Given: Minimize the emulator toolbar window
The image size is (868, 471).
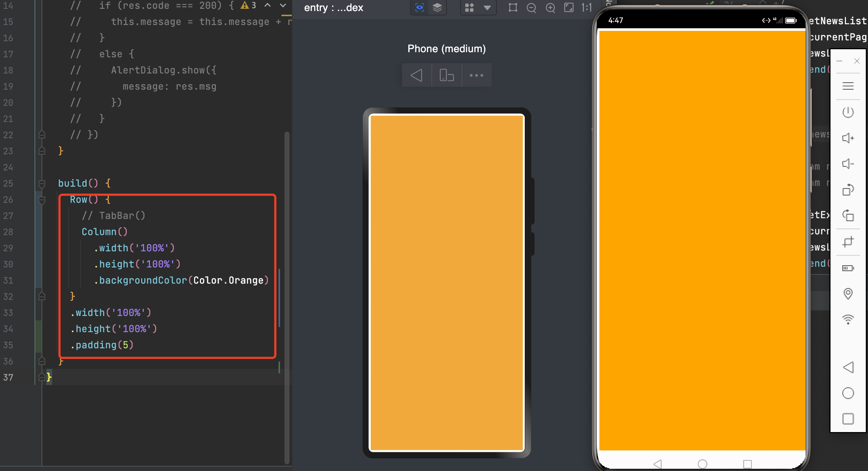Looking at the screenshot, I should pyautogui.click(x=839, y=61).
